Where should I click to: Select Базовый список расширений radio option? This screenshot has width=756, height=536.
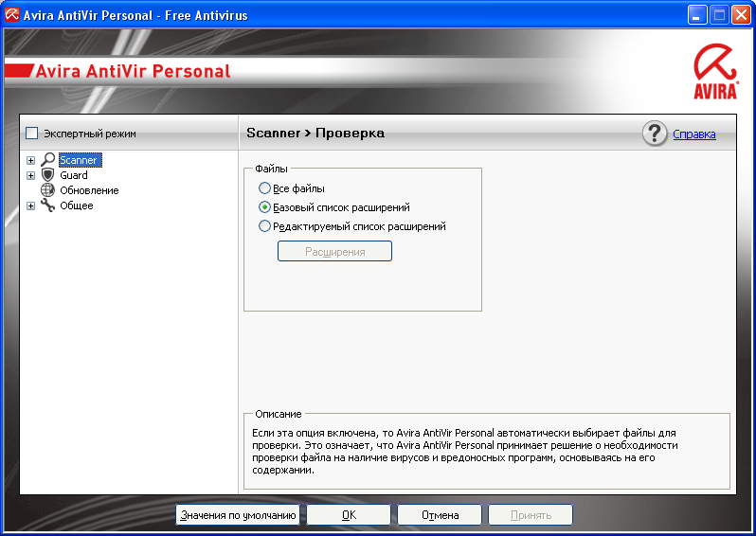264,207
